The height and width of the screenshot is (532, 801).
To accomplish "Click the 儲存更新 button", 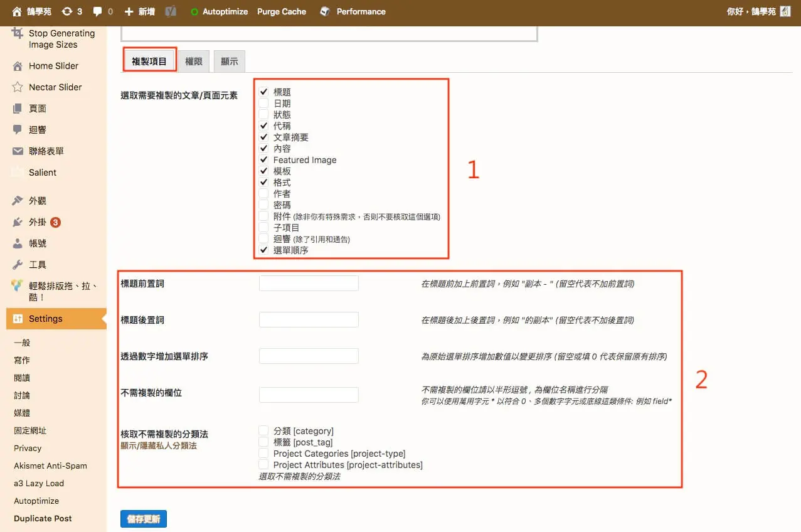I will coord(144,519).
